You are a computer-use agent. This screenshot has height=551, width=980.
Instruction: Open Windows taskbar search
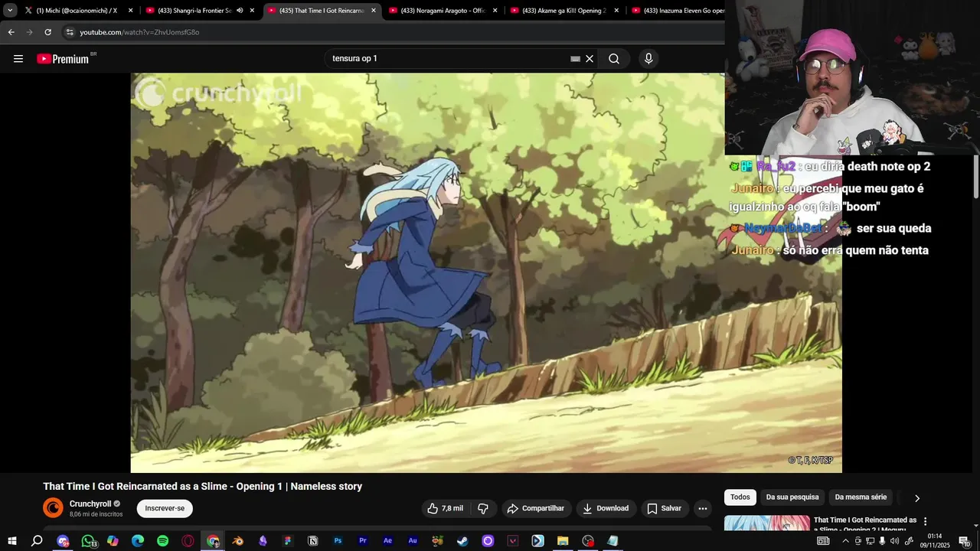(37, 541)
